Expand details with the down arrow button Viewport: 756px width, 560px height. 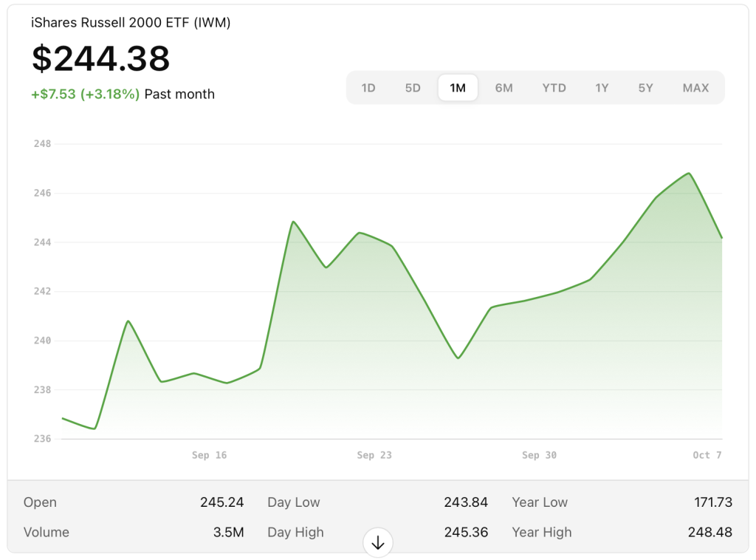coord(378,543)
